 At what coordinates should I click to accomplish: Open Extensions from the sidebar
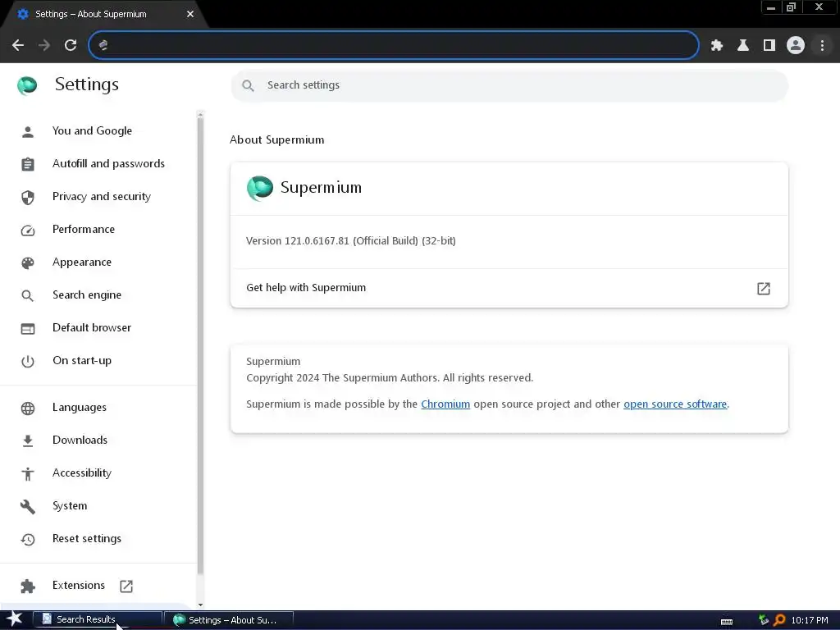pyautogui.click(x=79, y=585)
